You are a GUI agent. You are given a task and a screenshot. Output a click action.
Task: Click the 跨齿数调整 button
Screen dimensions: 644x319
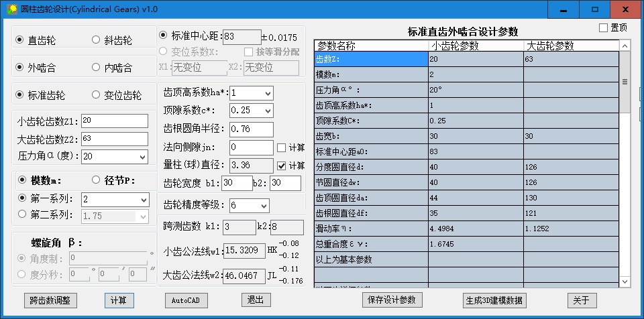pos(50,300)
